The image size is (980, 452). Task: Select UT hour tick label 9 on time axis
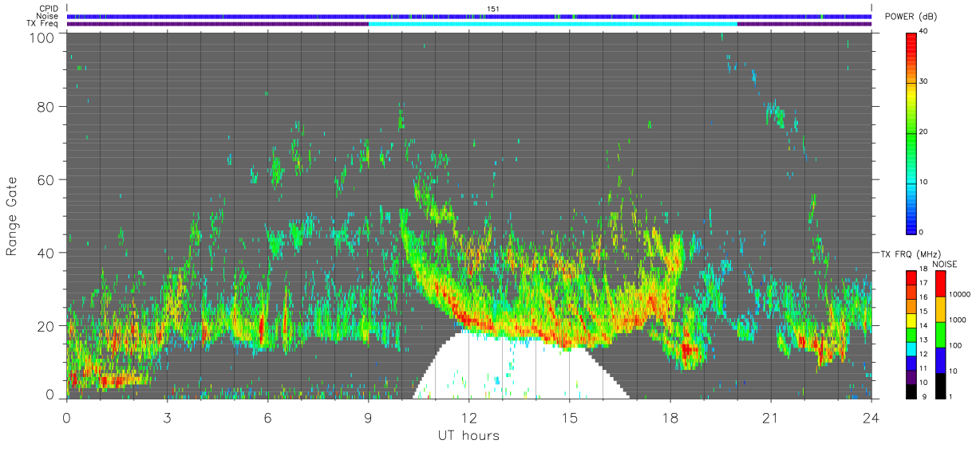coord(369,418)
